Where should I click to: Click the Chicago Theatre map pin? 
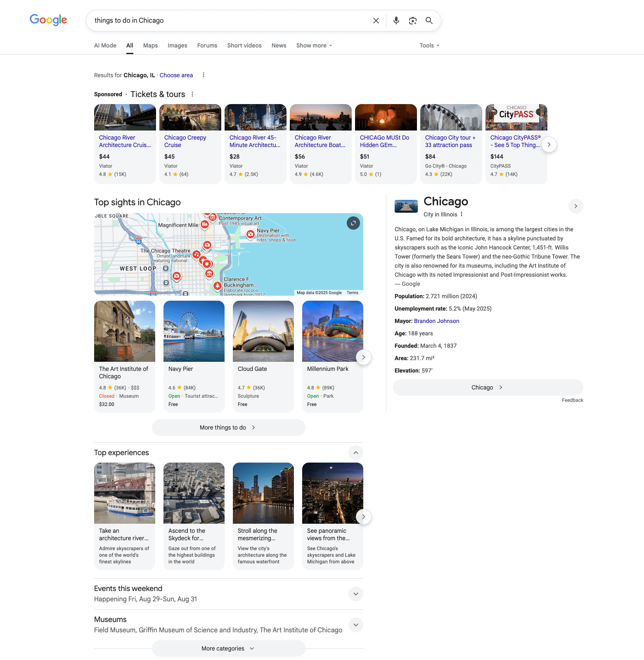pyautogui.click(x=197, y=255)
